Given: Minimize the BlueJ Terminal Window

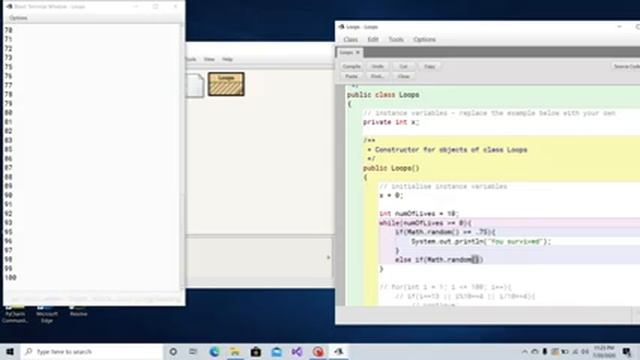Looking at the screenshot, I should (x=136, y=7).
